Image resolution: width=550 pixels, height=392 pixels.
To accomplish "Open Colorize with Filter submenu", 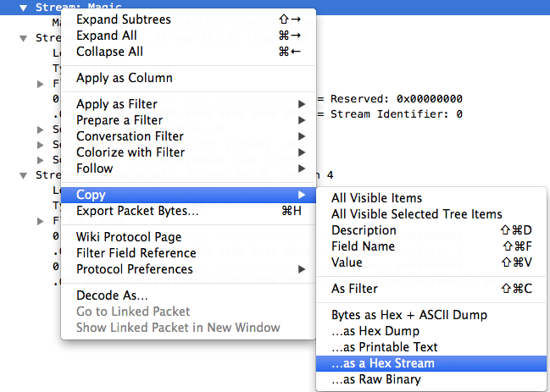I will pos(188,152).
